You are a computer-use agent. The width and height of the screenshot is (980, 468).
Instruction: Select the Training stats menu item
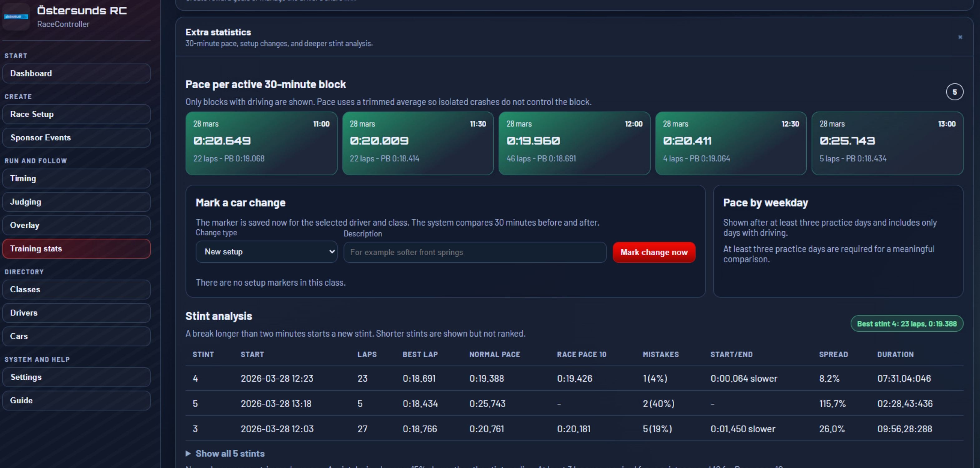point(77,249)
